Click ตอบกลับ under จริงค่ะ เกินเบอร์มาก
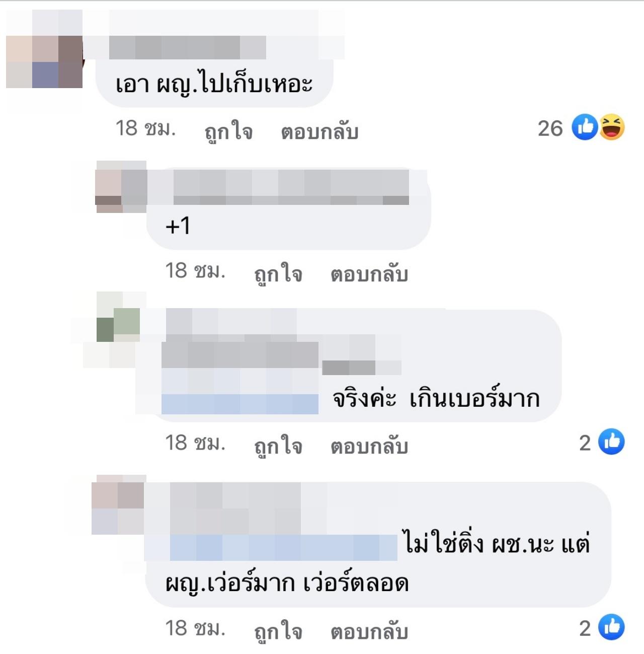 (369, 447)
